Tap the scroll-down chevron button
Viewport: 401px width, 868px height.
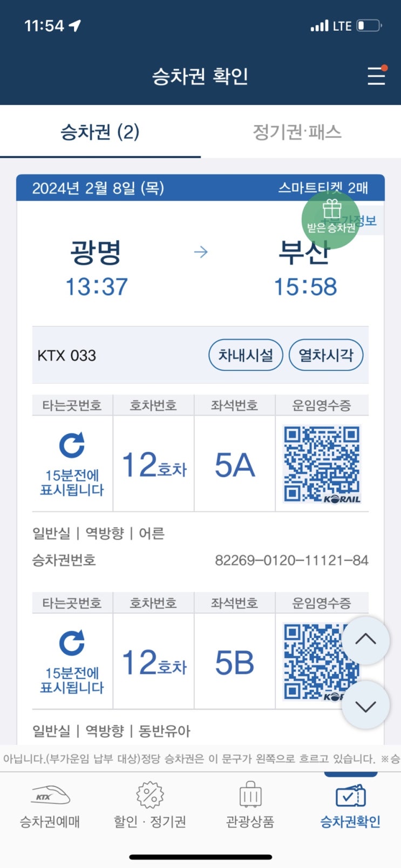click(x=366, y=705)
